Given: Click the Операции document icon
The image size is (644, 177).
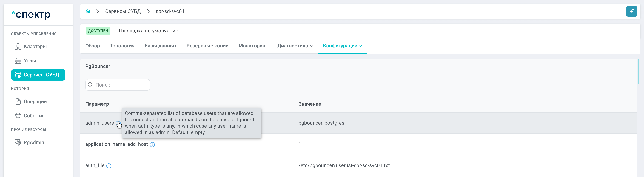Looking at the screenshot, I should (18, 101).
